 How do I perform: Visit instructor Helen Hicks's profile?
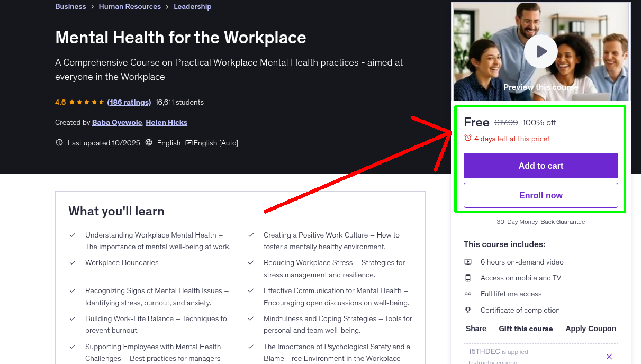(166, 122)
